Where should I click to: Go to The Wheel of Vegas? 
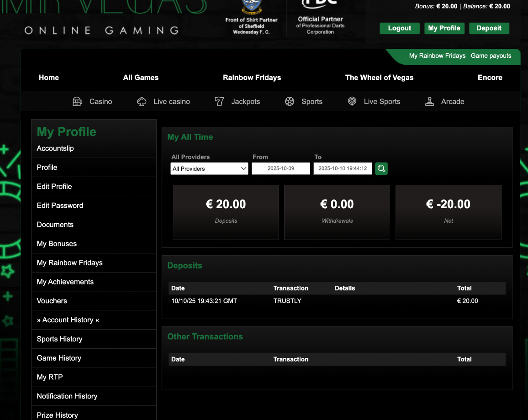(379, 77)
